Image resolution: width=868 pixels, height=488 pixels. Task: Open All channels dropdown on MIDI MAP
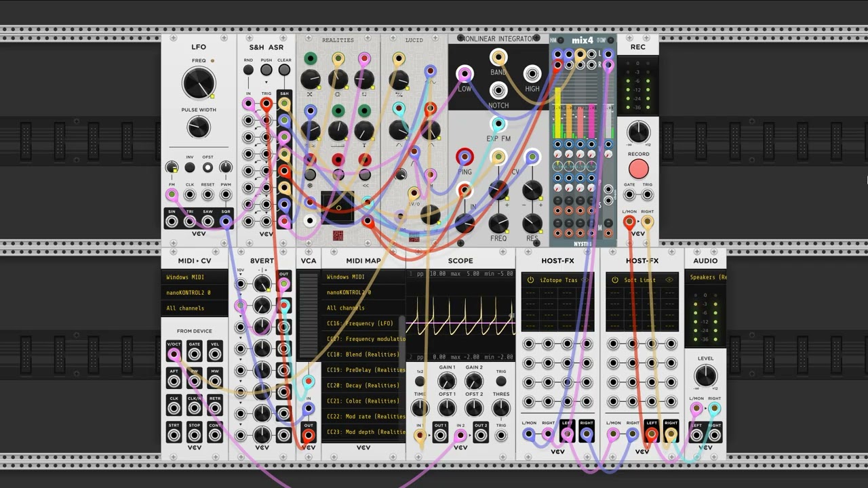pyautogui.click(x=363, y=308)
